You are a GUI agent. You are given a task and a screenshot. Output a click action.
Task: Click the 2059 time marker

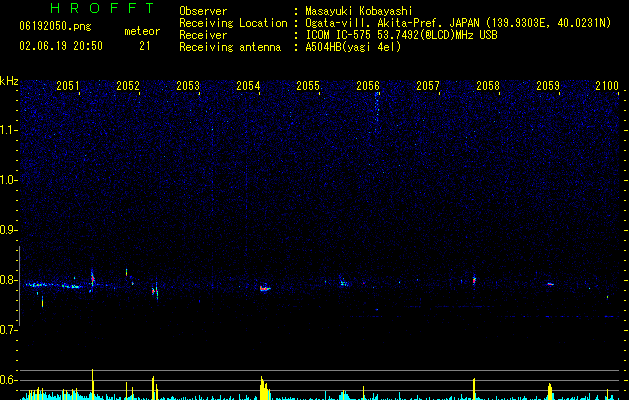point(548,86)
